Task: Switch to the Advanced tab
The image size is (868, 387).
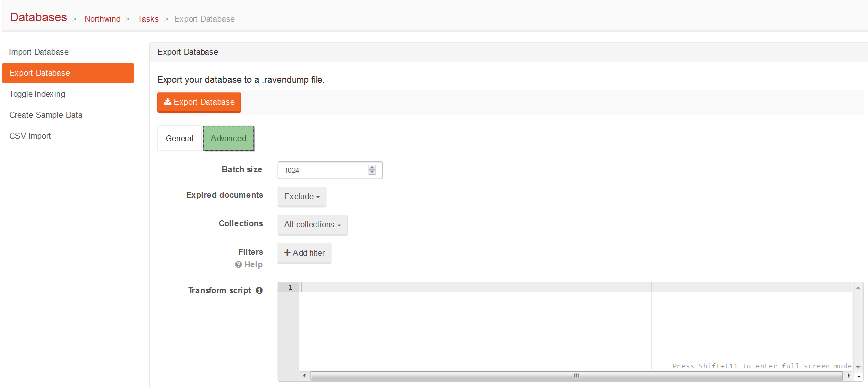Action: click(x=229, y=138)
